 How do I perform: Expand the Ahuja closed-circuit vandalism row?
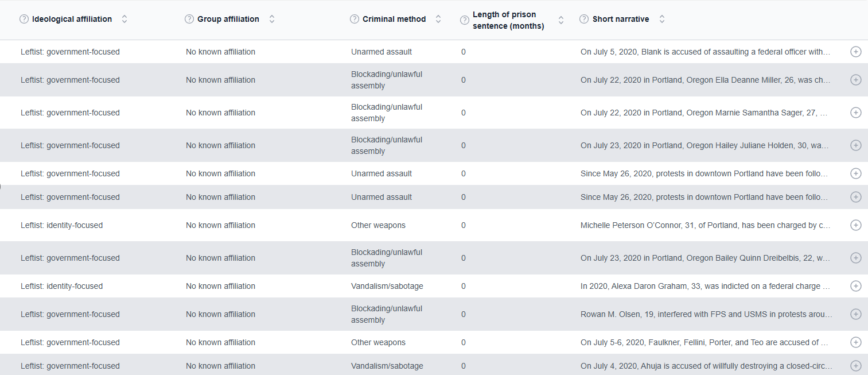pos(855,366)
